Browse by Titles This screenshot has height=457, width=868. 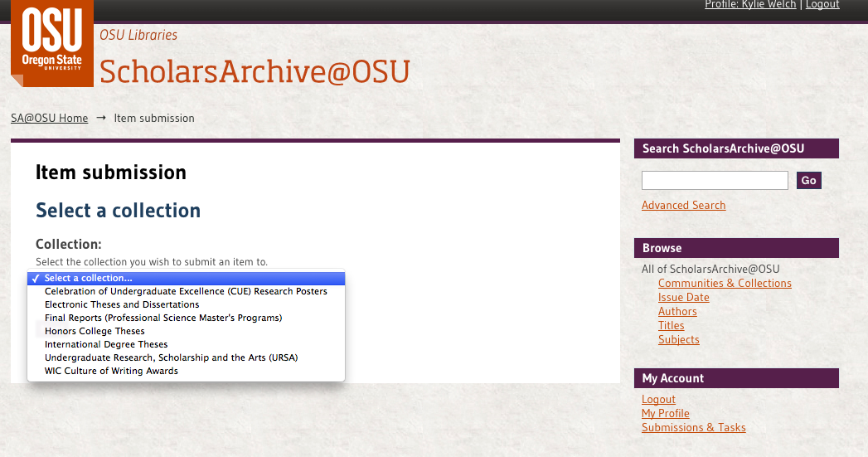coord(671,326)
